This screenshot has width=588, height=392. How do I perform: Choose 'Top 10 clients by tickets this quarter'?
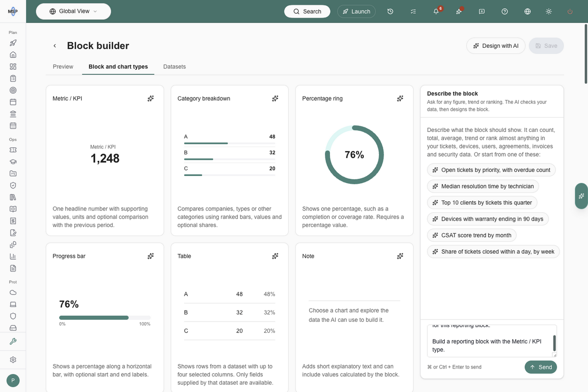(x=482, y=203)
